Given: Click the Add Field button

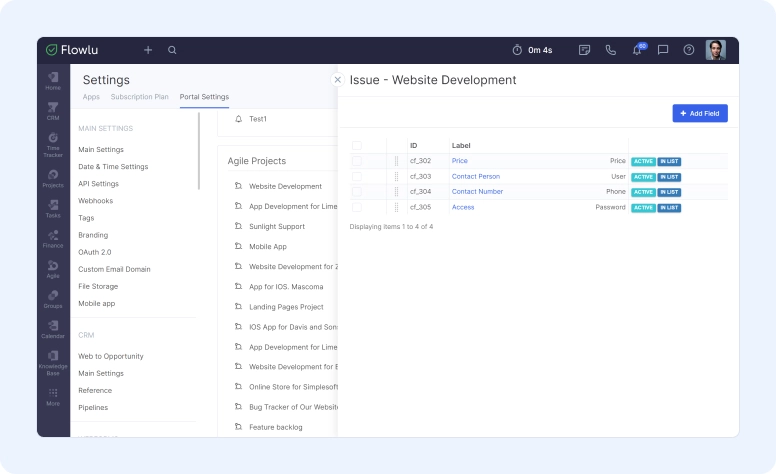Looking at the screenshot, I should (x=700, y=113).
